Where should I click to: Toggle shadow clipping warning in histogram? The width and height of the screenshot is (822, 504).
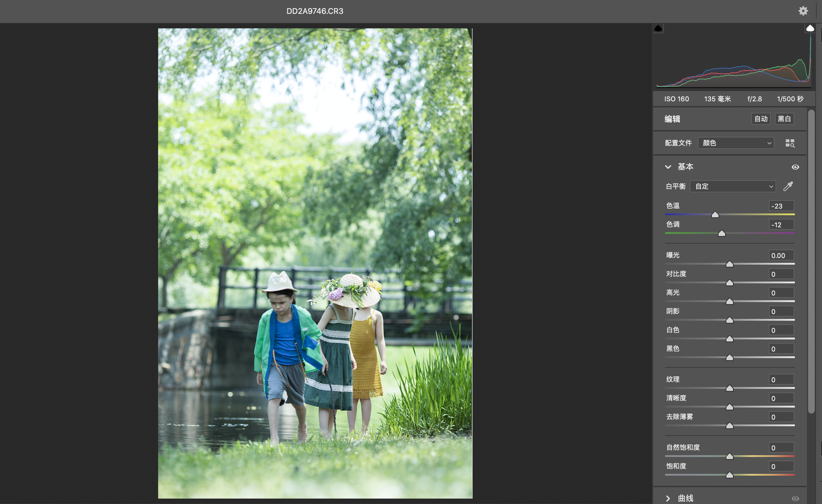pos(658,28)
